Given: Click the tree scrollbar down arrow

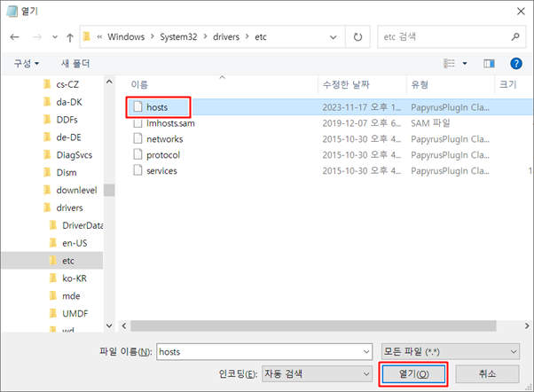Looking at the screenshot, I should click(109, 325).
